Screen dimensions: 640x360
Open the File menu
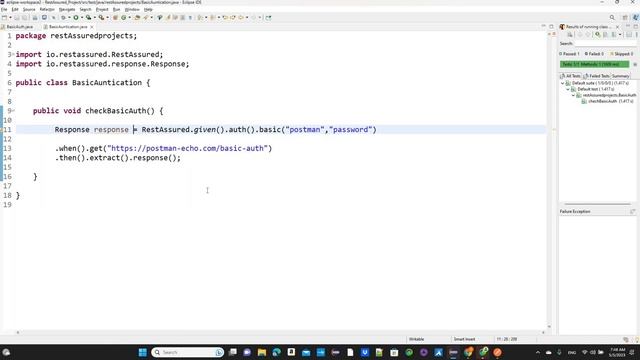[x=4, y=9]
